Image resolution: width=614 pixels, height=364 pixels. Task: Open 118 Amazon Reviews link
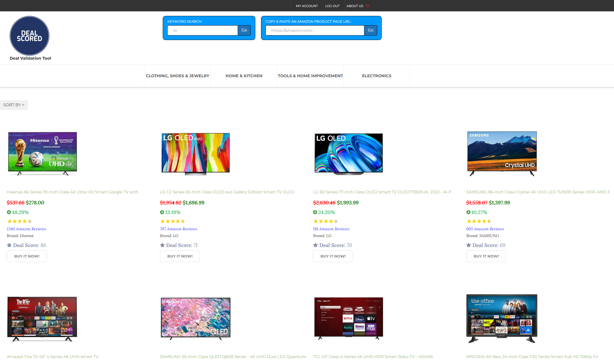coord(331,229)
